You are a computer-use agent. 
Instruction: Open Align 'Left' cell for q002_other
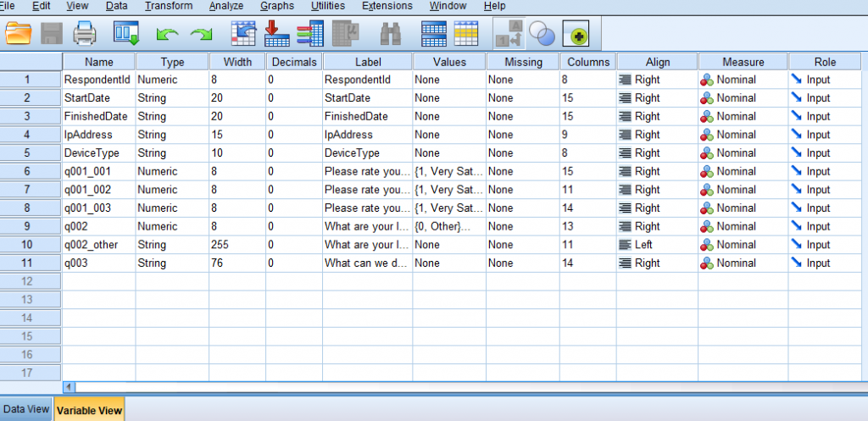(657, 245)
